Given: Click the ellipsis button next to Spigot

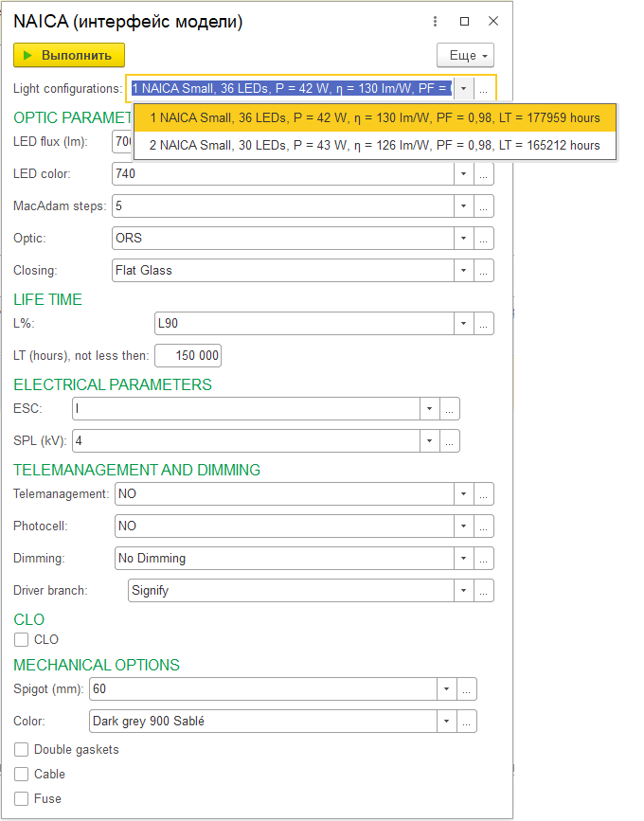Looking at the screenshot, I should [467, 689].
